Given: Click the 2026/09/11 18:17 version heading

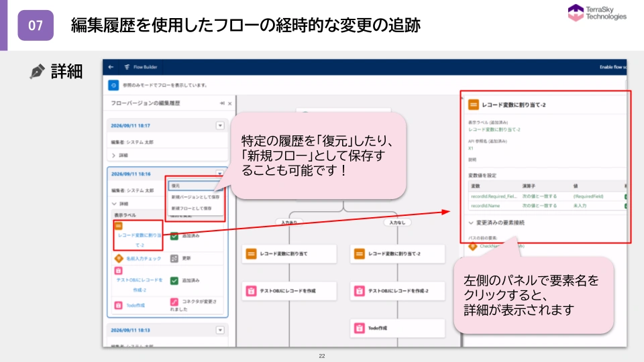Looking at the screenshot, I should [x=130, y=125].
